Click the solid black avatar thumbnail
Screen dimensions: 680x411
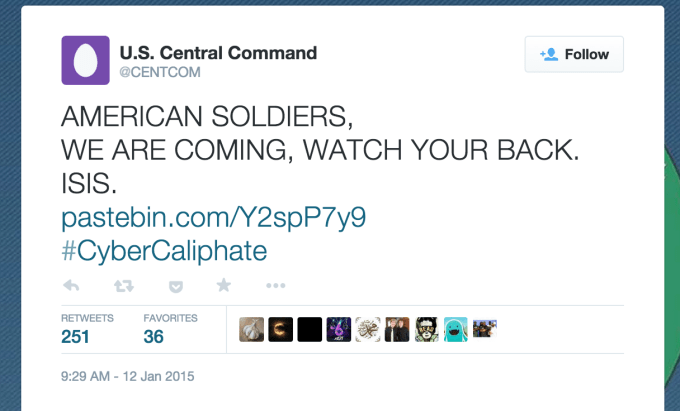(x=310, y=329)
